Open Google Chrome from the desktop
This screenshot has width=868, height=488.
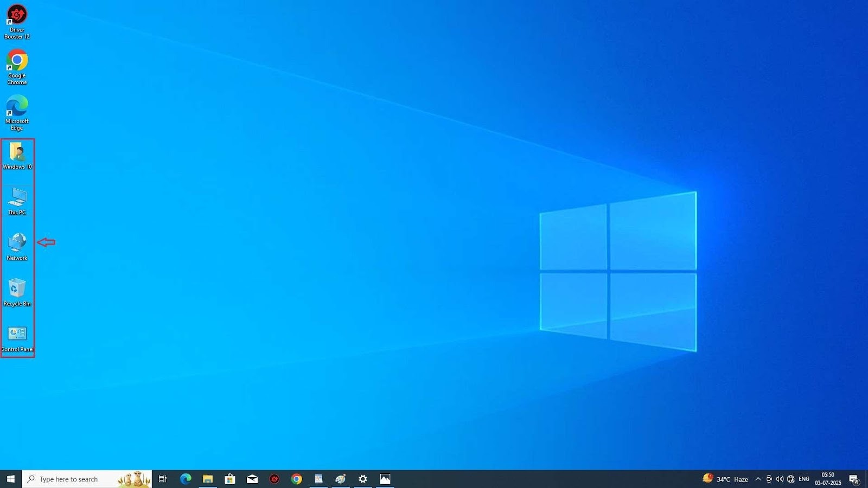click(17, 60)
